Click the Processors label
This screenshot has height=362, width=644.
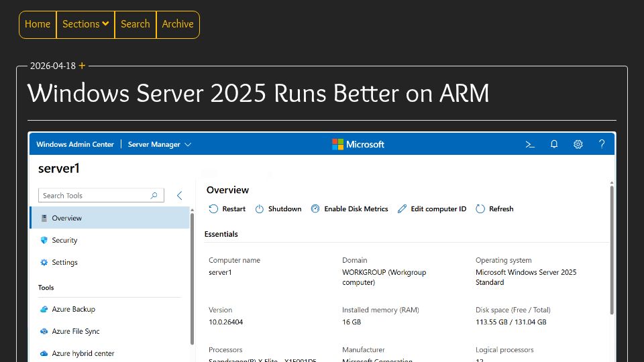(225, 350)
